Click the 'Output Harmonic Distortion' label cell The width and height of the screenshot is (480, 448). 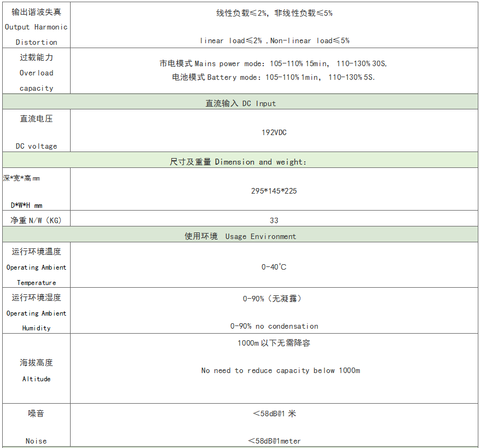[36, 27]
